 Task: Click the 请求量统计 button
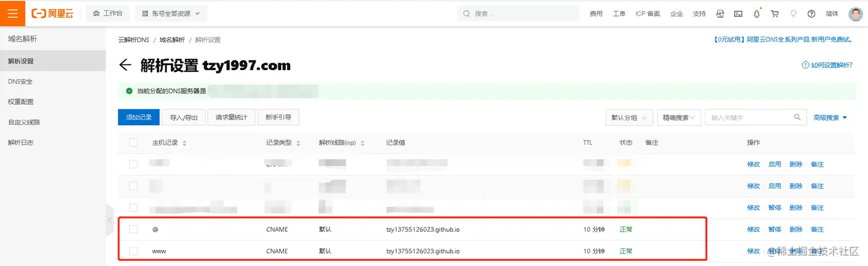[231, 117]
